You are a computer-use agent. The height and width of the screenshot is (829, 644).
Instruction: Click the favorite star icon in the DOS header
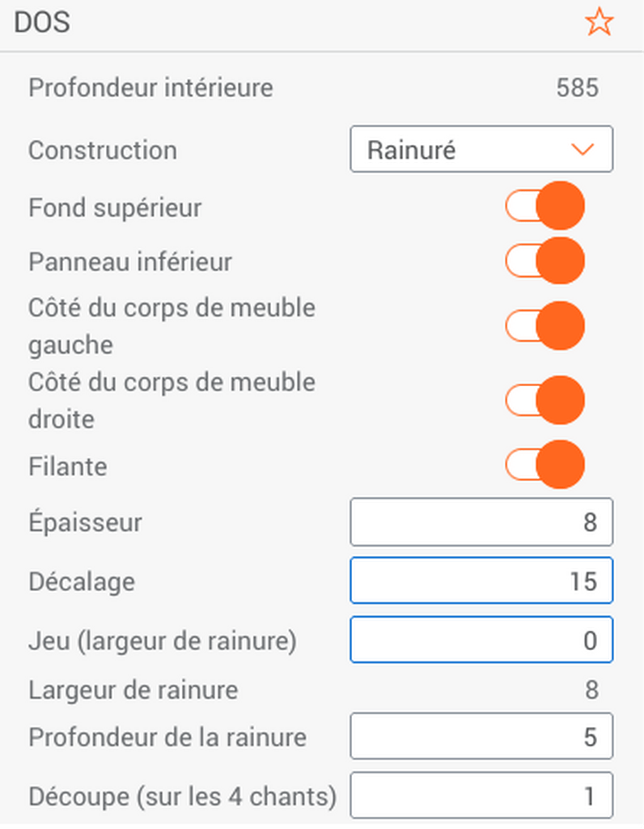(599, 23)
